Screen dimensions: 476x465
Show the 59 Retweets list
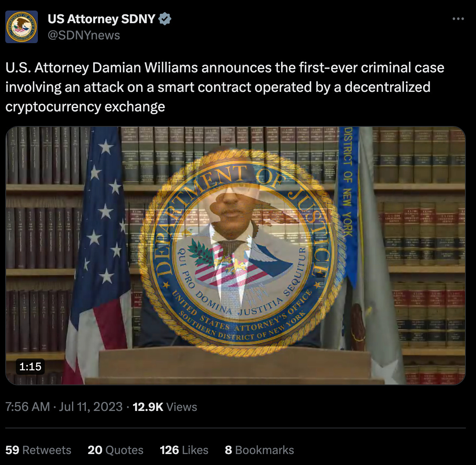click(x=38, y=450)
